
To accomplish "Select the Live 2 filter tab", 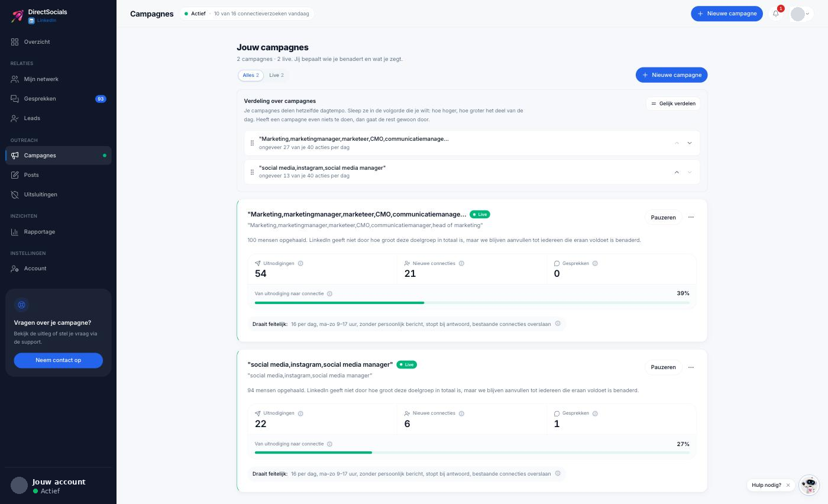I will pyautogui.click(x=276, y=75).
